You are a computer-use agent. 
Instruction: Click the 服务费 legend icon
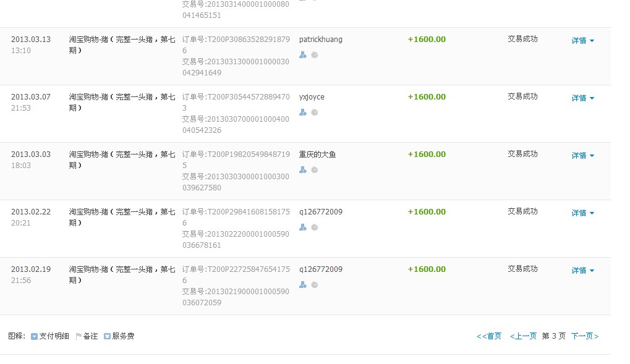pos(107,336)
